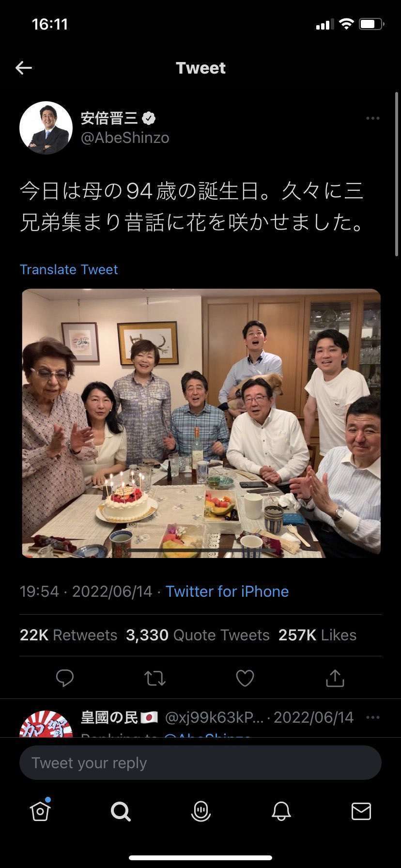This screenshot has height=868, width=401.
Task: Tap the reply speech bubble icon
Action: click(x=65, y=678)
